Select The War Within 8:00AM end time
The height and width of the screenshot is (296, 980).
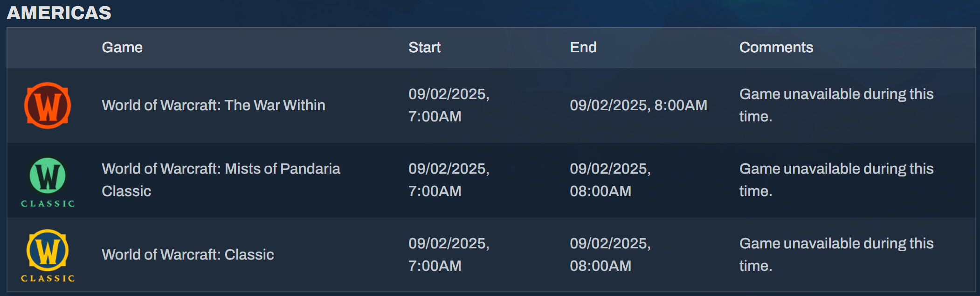click(639, 105)
